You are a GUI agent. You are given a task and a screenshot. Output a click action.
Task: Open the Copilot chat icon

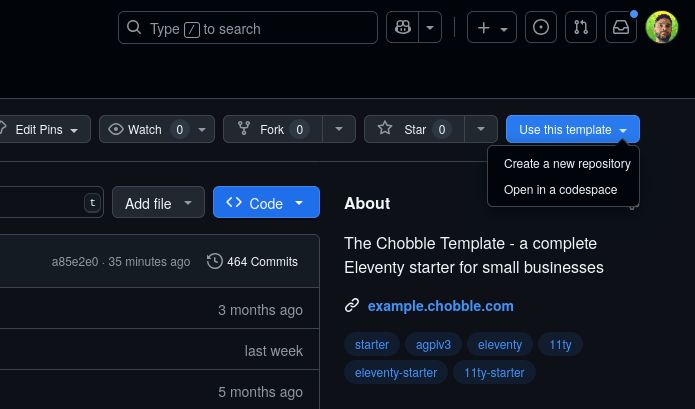(x=402, y=27)
